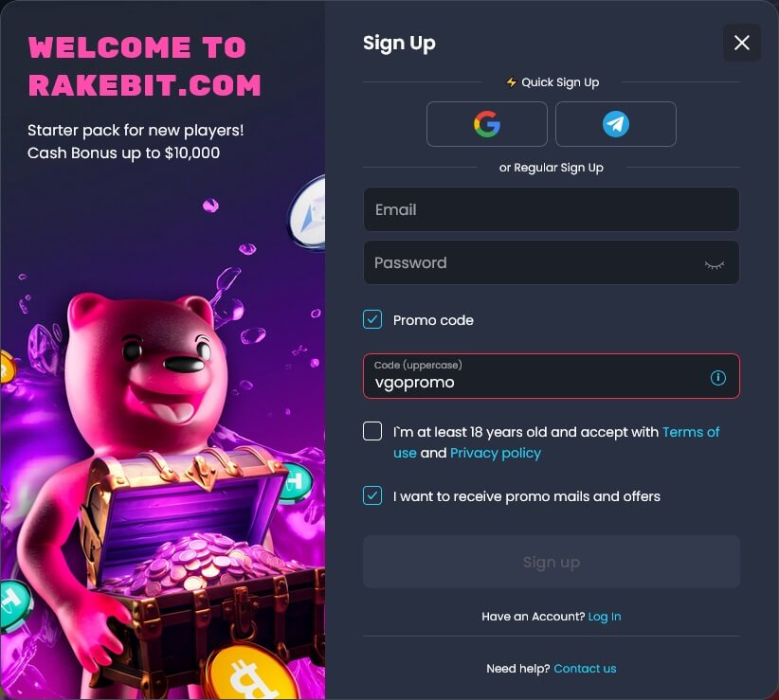Follow the Log In link

[x=604, y=616]
